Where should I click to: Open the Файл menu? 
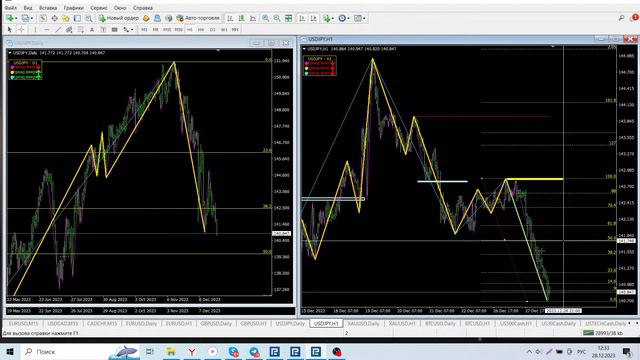click(11, 8)
